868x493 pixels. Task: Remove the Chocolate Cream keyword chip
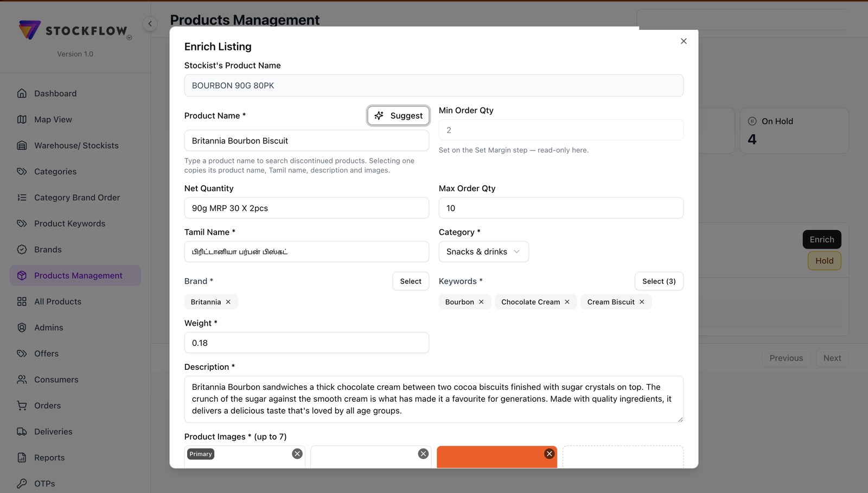coord(567,302)
